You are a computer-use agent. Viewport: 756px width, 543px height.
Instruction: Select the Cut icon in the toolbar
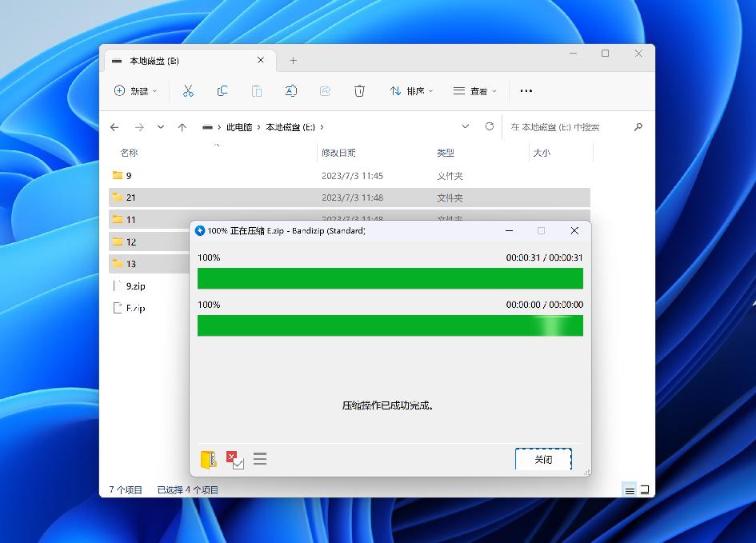pyautogui.click(x=189, y=90)
